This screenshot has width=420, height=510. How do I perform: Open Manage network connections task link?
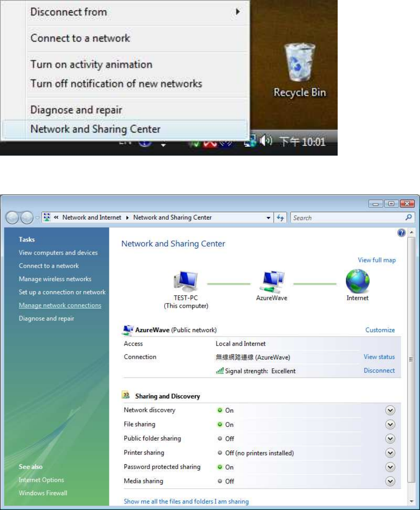coord(60,305)
